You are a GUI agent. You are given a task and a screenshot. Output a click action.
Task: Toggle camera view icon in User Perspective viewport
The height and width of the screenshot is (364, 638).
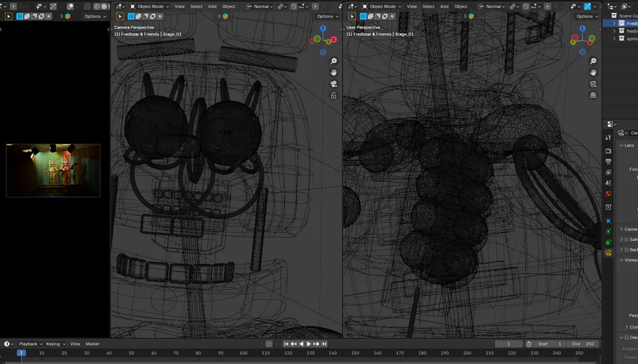[x=593, y=84]
